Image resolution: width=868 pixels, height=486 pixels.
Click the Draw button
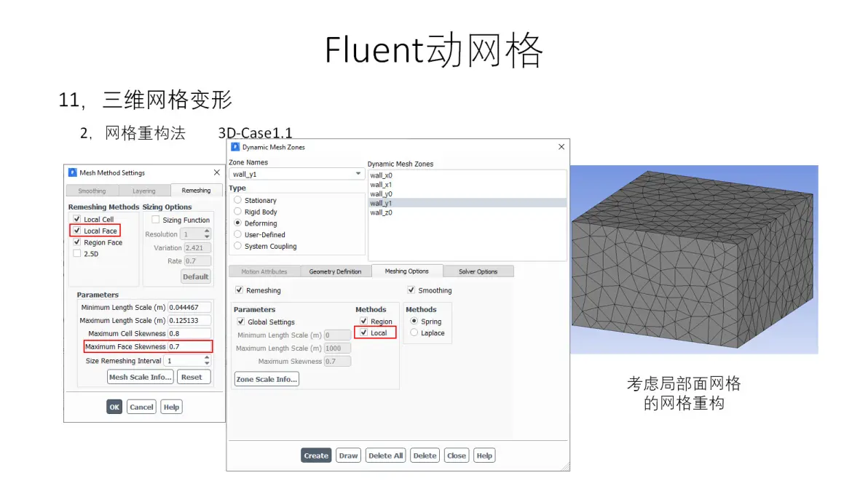348,455
